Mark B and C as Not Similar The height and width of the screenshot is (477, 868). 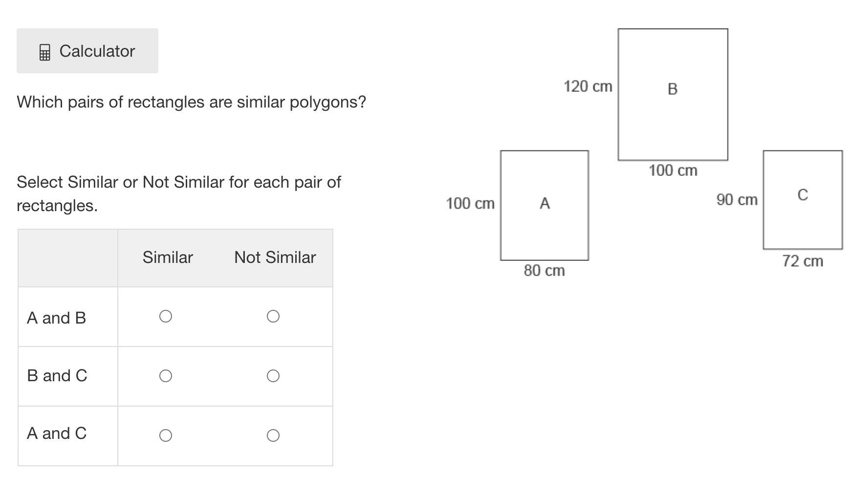coord(273,376)
